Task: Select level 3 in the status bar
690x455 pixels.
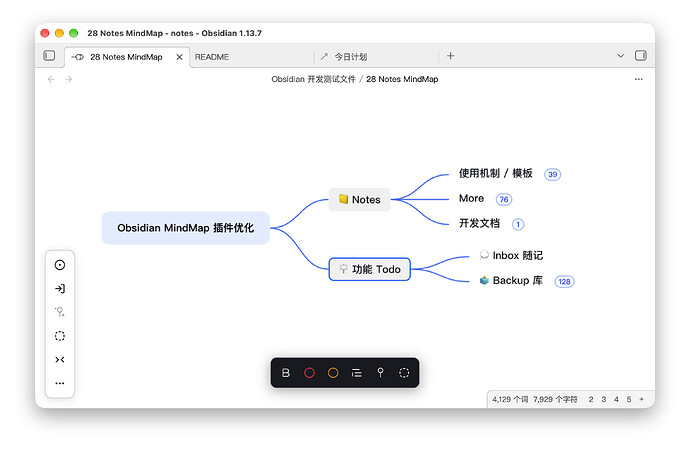Action: tap(604, 400)
